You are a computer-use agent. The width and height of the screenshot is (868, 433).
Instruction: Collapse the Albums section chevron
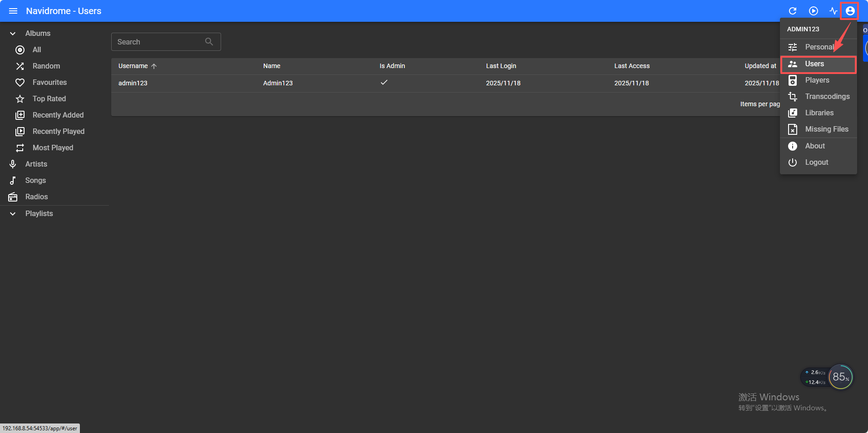(x=13, y=34)
